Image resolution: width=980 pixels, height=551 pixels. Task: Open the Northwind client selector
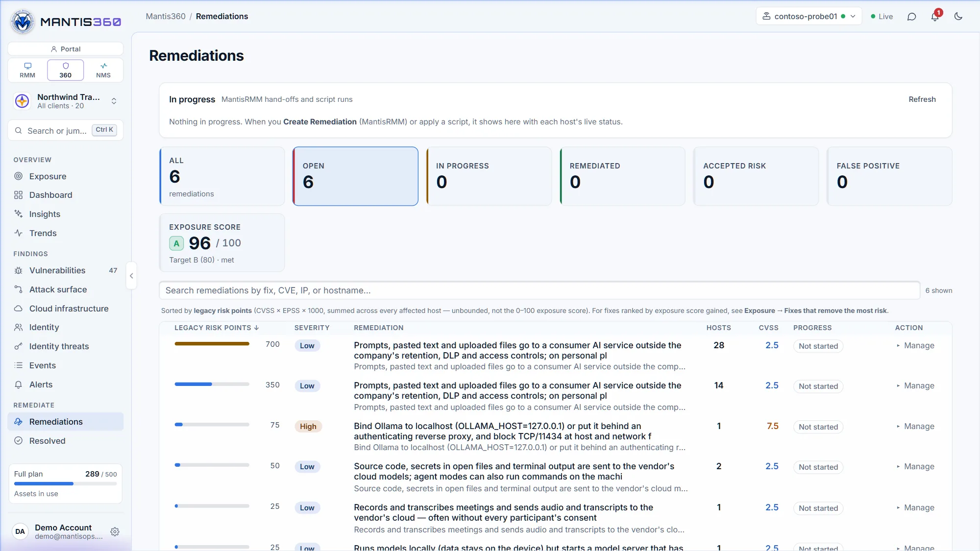pyautogui.click(x=65, y=101)
